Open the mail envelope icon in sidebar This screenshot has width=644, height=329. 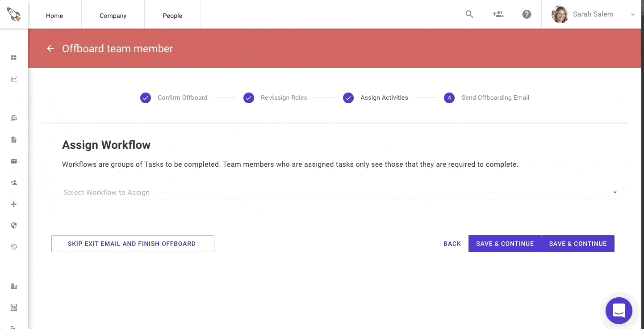[14, 161]
